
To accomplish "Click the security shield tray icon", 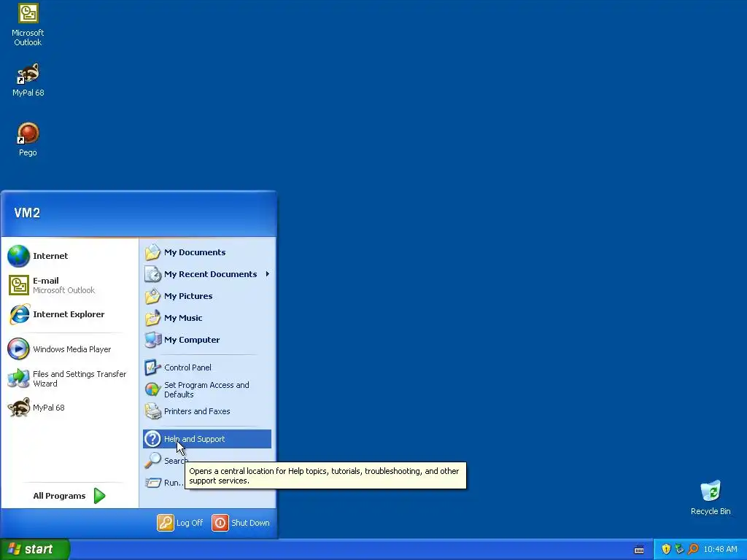I will tap(666, 549).
